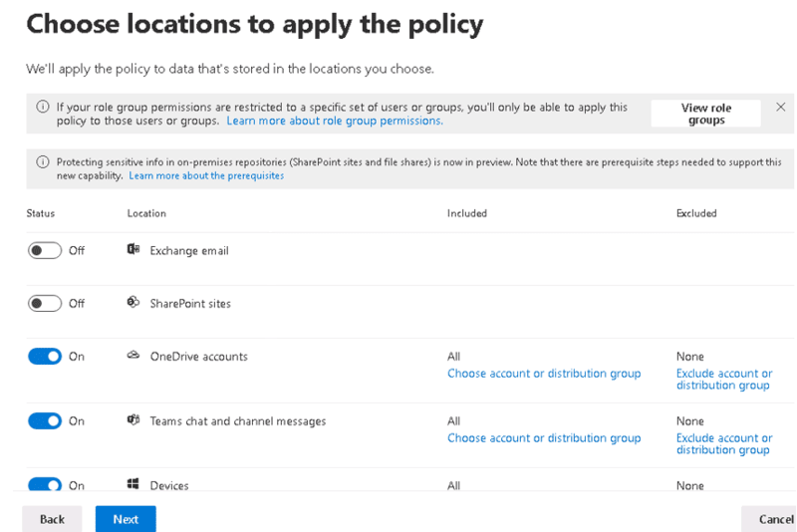Screen dimensions: 797x532
Task: Open View role groups button
Action: 706,114
